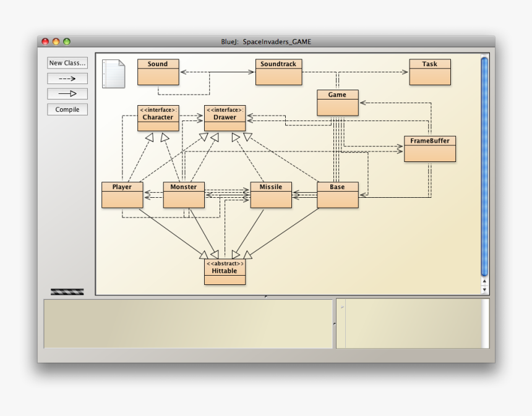Image resolution: width=532 pixels, height=416 pixels.
Task: Create a new class with New Class button
Action: [x=67, y=62]
